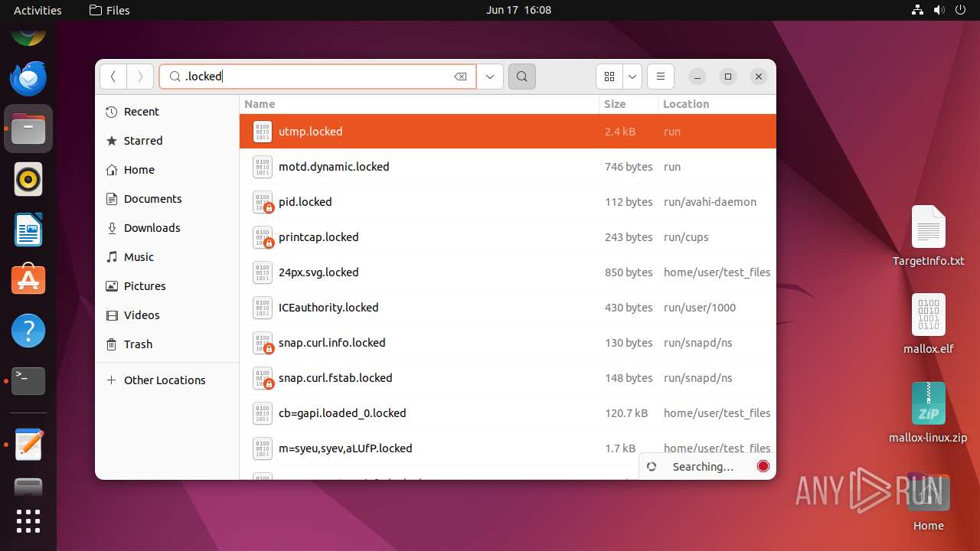This screenshot has height=551, width=980.
Task: Select the ICEauthority.locked file icon
Action: (263, 308)
